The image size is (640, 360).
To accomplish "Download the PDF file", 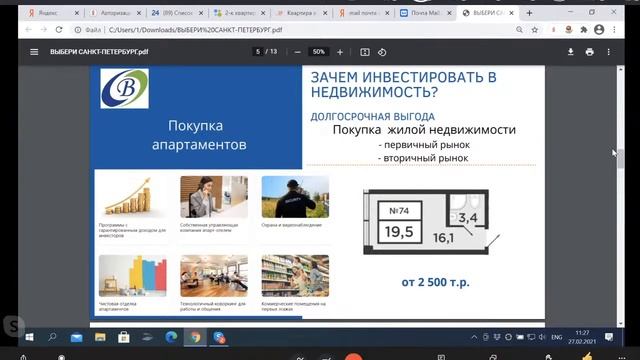I will (x=571, y=52).
